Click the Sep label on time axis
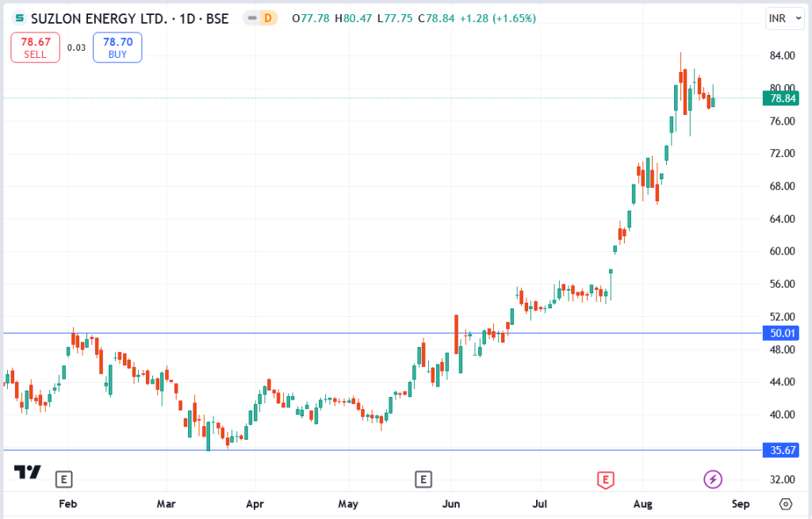This screenshot has height=519, width=812. coord(741,503)
